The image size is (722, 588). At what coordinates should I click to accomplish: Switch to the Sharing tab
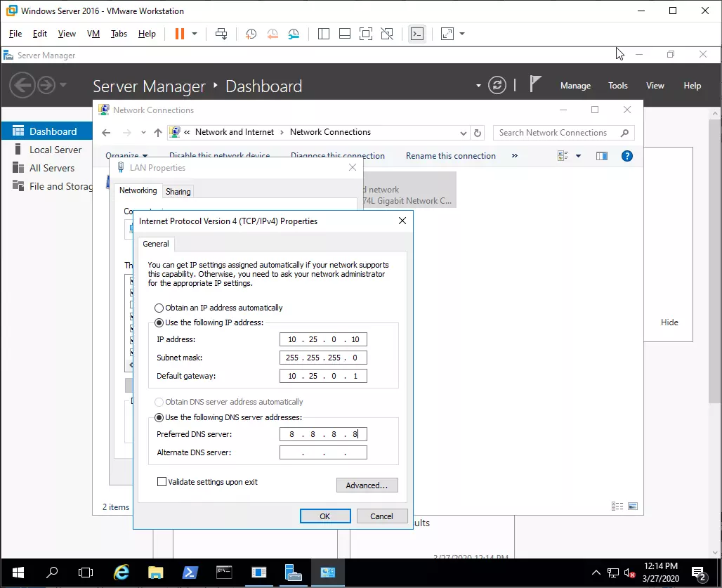pos(178,192)
